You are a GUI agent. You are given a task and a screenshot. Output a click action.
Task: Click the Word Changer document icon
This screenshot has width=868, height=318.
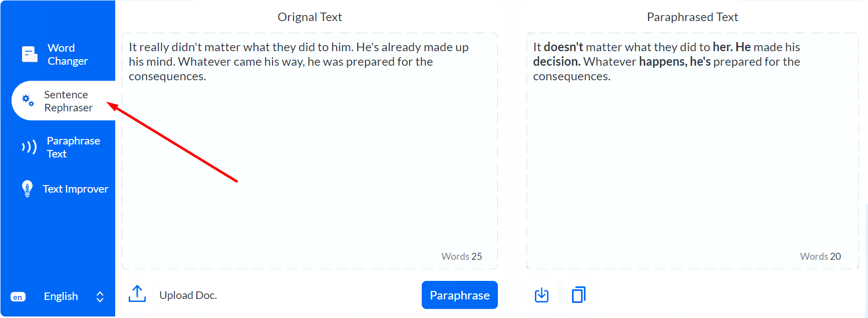(x=30, y=54)
